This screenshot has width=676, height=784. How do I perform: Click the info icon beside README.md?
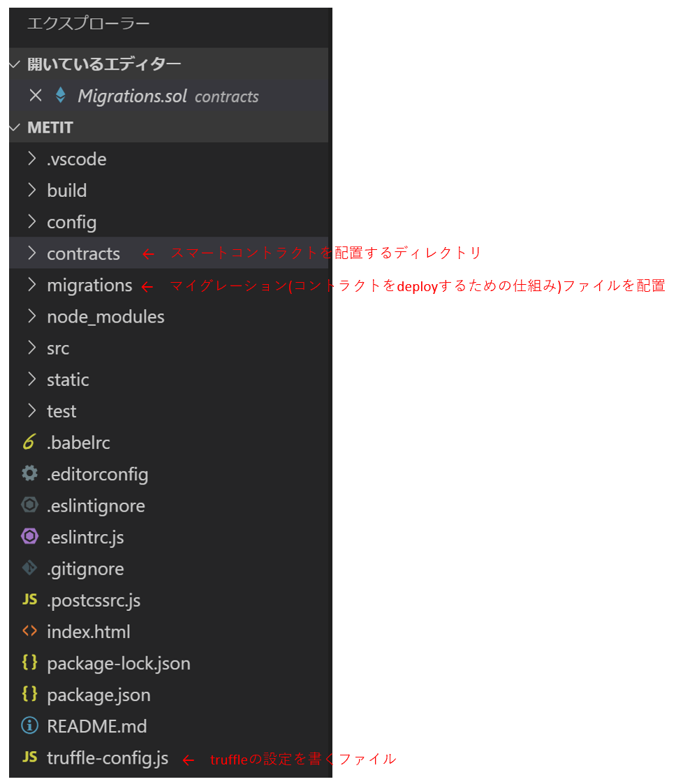(x=29, y=726)
